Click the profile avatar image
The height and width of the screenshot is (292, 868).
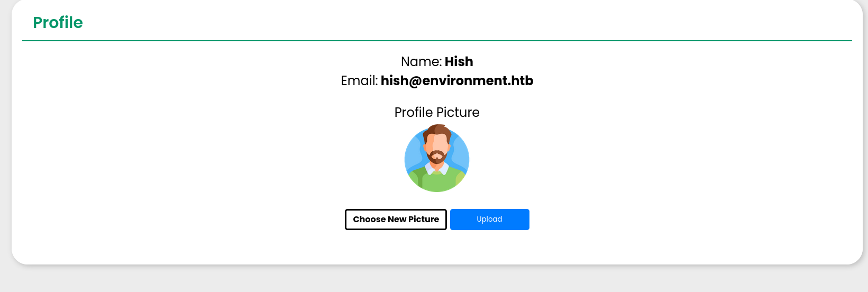[437, 159]
